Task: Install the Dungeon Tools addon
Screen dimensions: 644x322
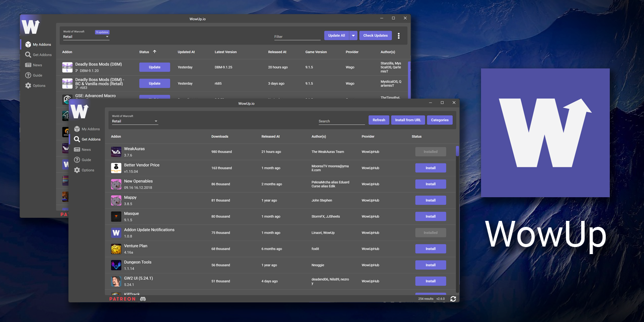Action: pyautogui.click(x=431, y=265)
